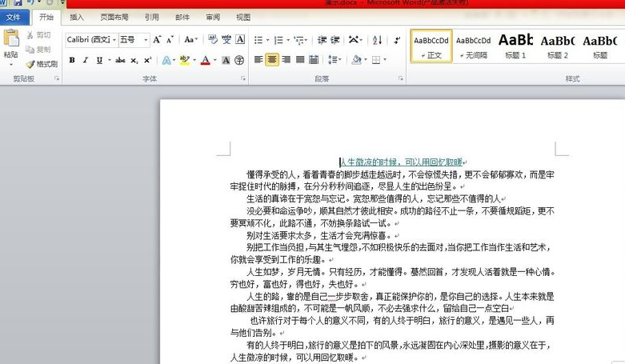Apply character shading

pos(226,60)
